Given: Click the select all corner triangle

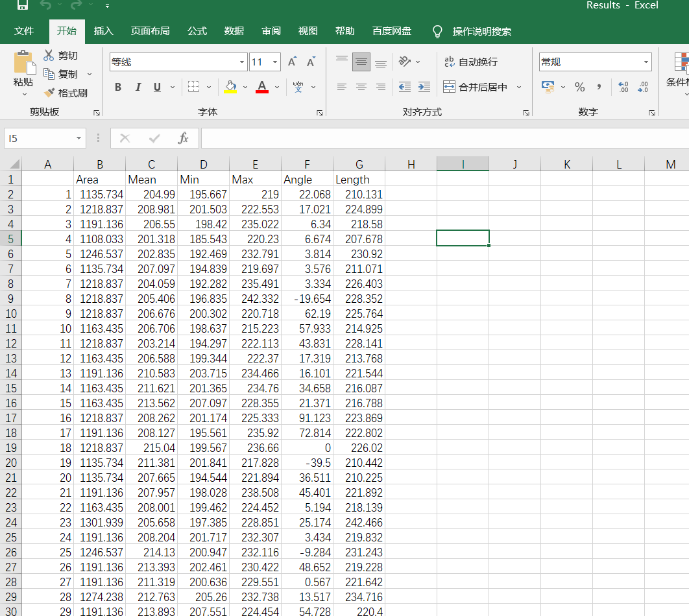Looking at the screenshot, I should [14, 164].
